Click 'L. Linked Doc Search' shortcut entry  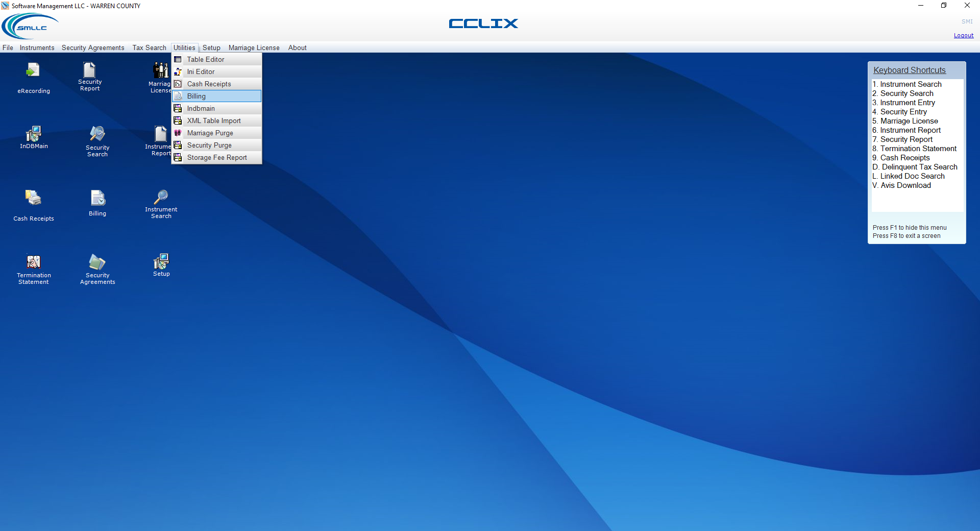point(908,176)
